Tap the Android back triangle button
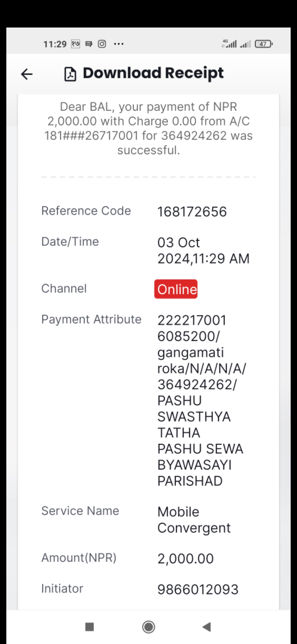The image size is (297, 644). pyautogui.click(x=207, y=627)
